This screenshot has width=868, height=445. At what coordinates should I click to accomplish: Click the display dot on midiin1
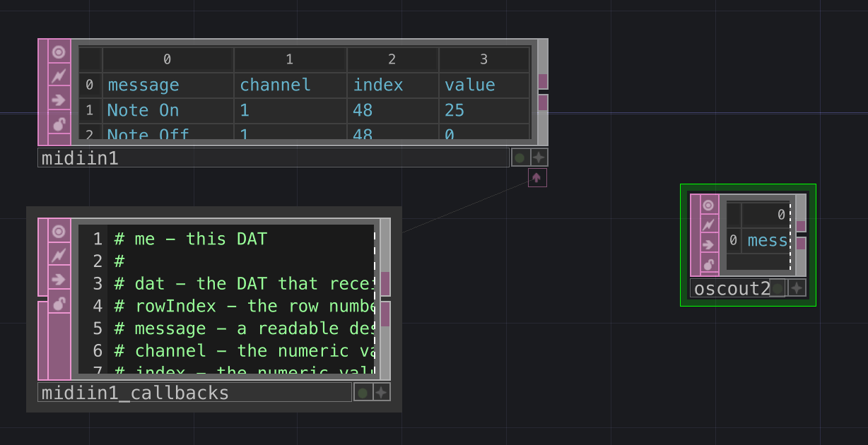(x=520, y=158)
